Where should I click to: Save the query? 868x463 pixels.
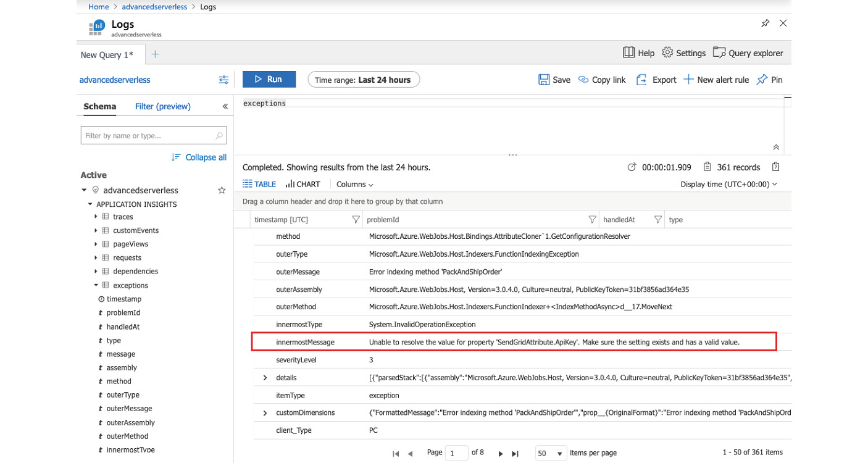coord(554,80)
